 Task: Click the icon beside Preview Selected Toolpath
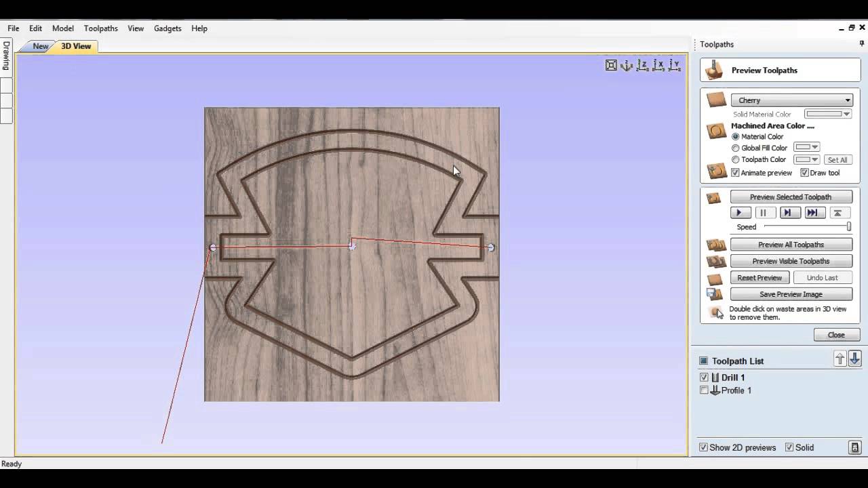[x=713, y=198]
